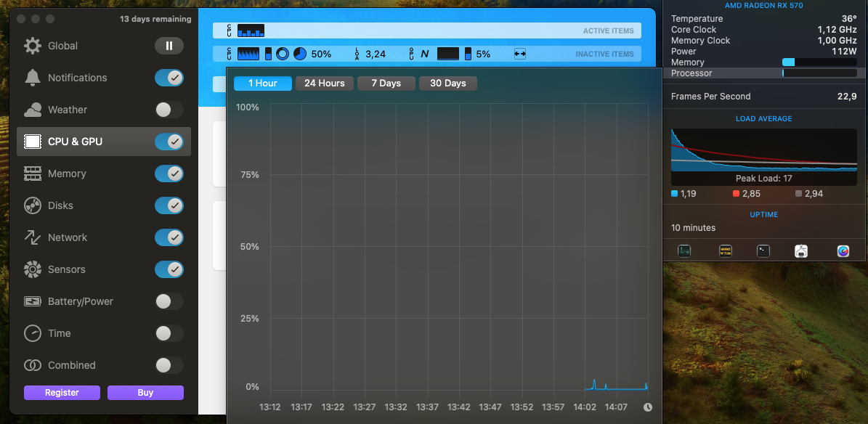The image size is (868, 424).
Task: Select the spacer arrows item in inactive items
Action: coord(519,54)
